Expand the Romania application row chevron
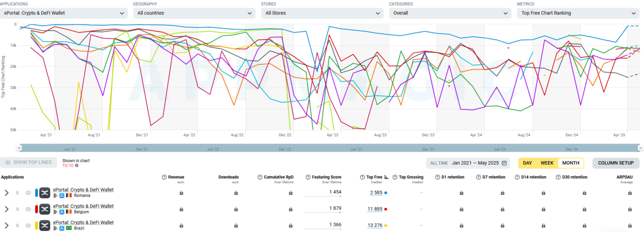The height and width of the screenshot is (232, 644). coord(7,193)
